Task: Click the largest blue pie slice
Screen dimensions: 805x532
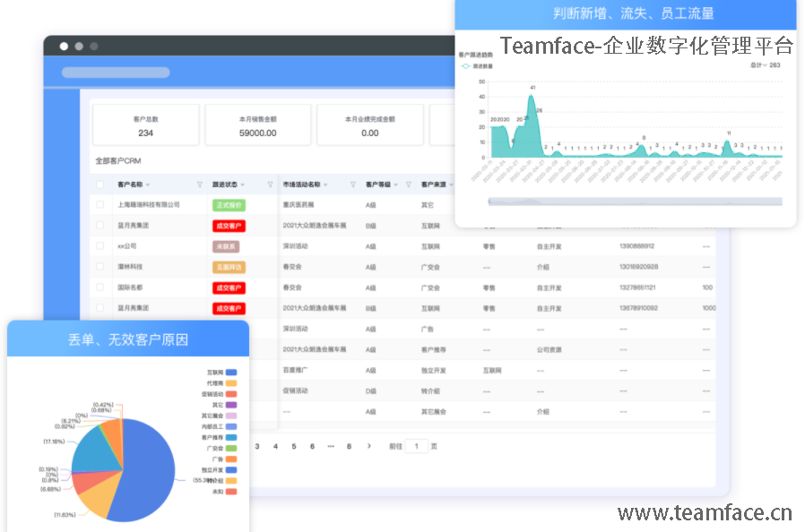Action: click(146, 472)
